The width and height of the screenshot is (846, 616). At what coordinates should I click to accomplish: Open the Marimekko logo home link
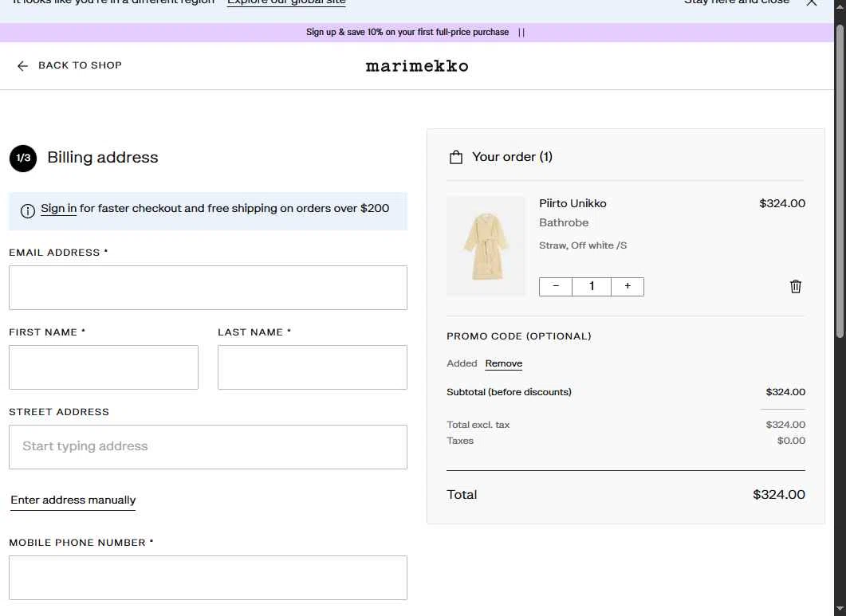(x=416, y=66)
